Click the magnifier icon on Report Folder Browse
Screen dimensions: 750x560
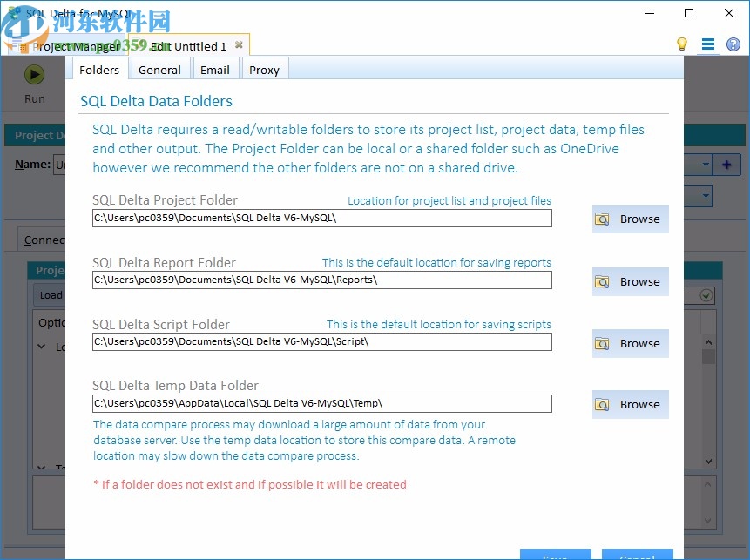click(602, 281)
